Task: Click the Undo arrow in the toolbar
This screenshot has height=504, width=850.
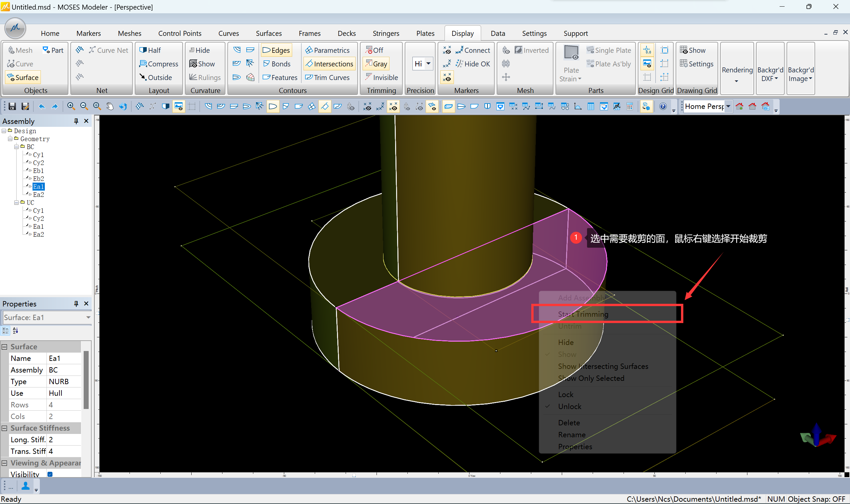Action: pyautogui.click(x=42, y=107)
